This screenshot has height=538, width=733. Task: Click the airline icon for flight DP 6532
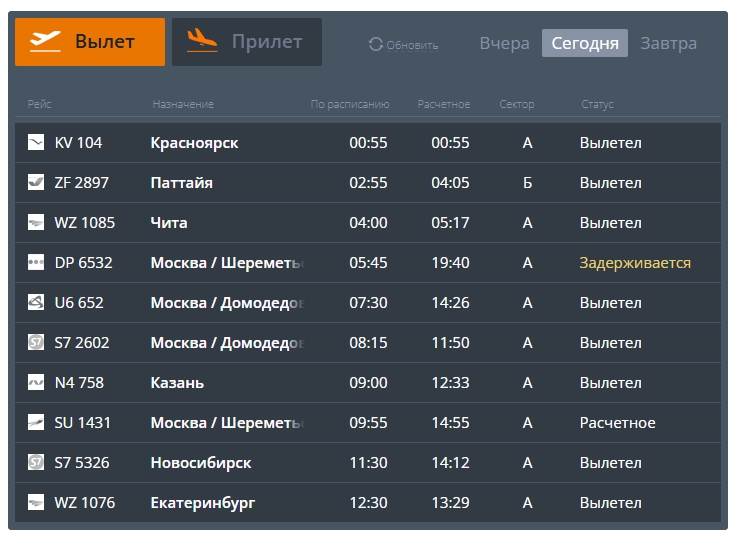click(x=36, y=262)
